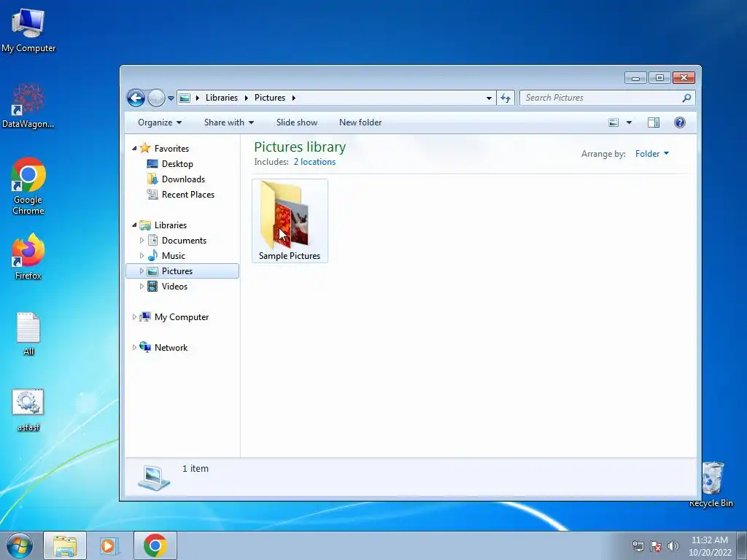Open Recent Places under Favorites
This screenshot has height=560, width=747.
pyautogui.click(x=188, y=194)
